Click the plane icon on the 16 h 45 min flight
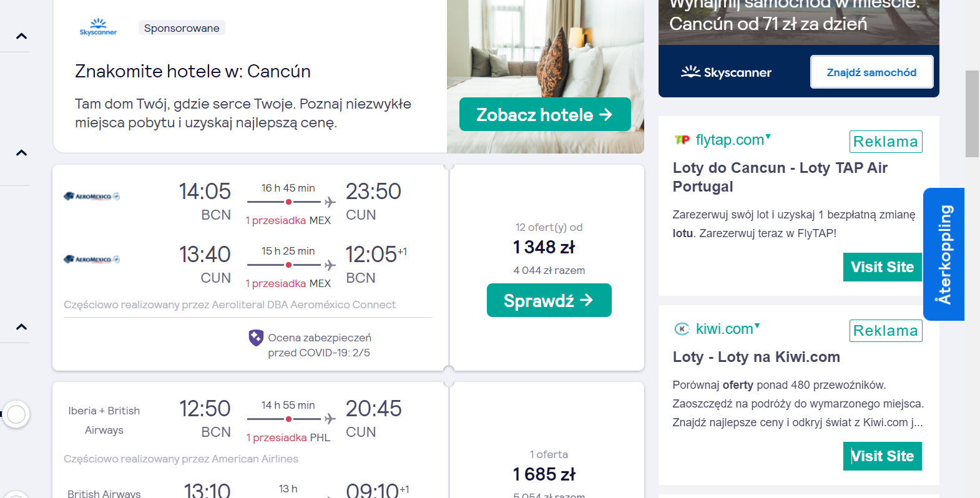The height and width of the screenshot is (498, 980). [x=330, y=202]
